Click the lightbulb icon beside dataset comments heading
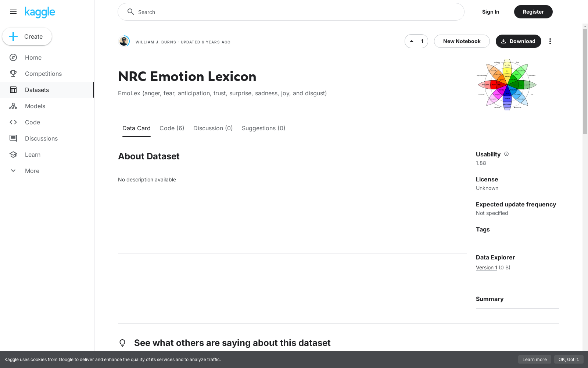Screen dimensions: 588x368 pos(122,343)
